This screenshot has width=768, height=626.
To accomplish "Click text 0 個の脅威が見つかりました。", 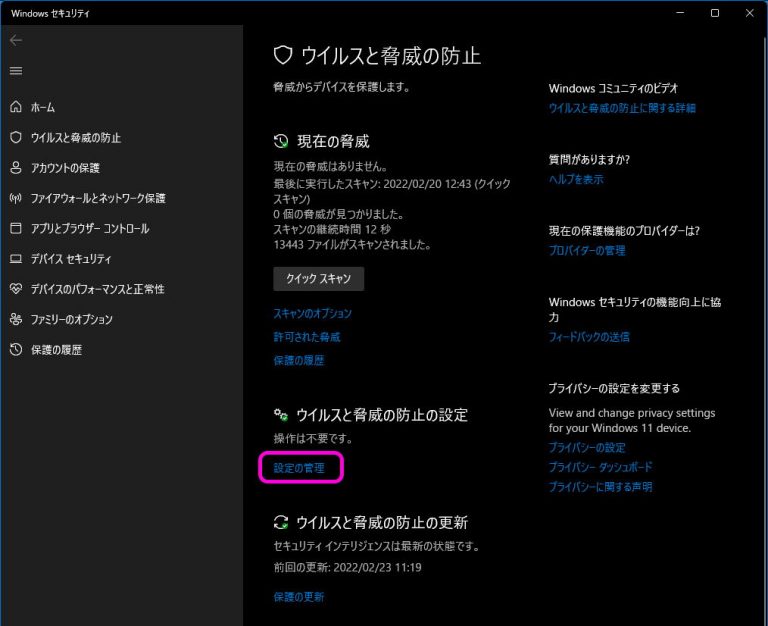I will 338,214.
